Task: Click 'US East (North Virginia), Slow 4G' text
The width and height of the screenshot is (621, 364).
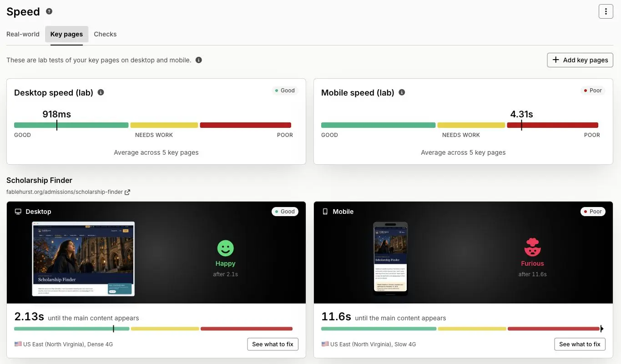Action: tap(373, 344)
